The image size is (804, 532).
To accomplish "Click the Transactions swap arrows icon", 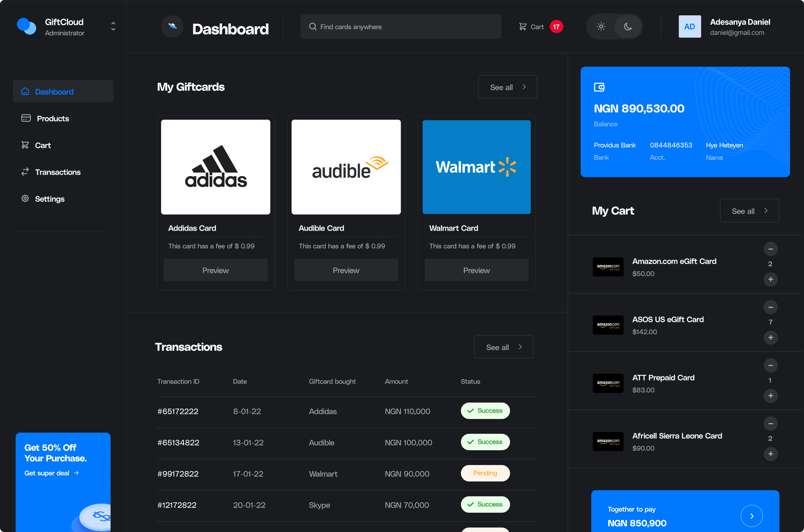I will [25, 172].
